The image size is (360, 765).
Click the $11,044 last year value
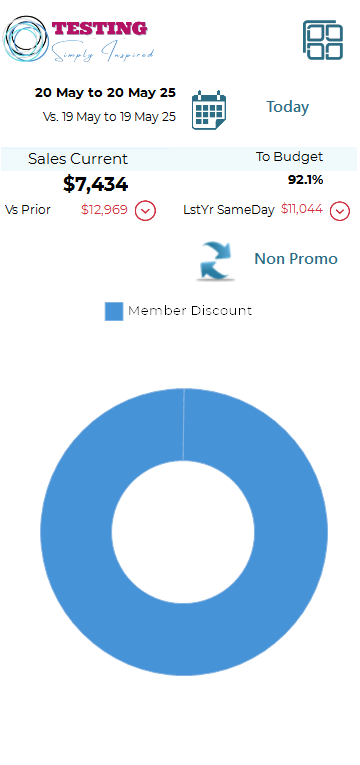tap(302, 209)
